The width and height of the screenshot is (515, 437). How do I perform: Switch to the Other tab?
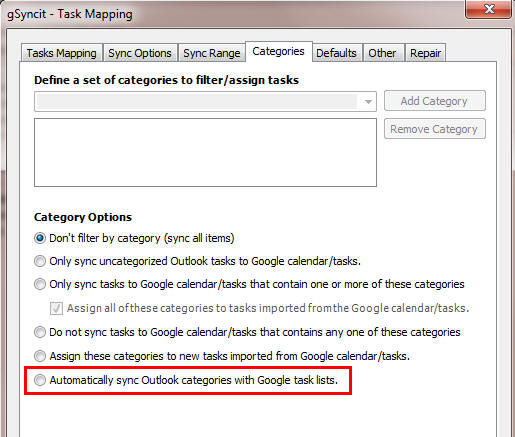[x=382, y=53]
